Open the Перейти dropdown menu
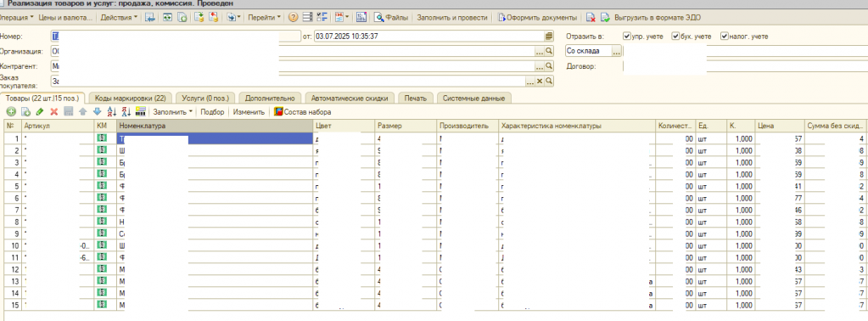This screenshot has width=868, height=321. [x=264, y=17]
